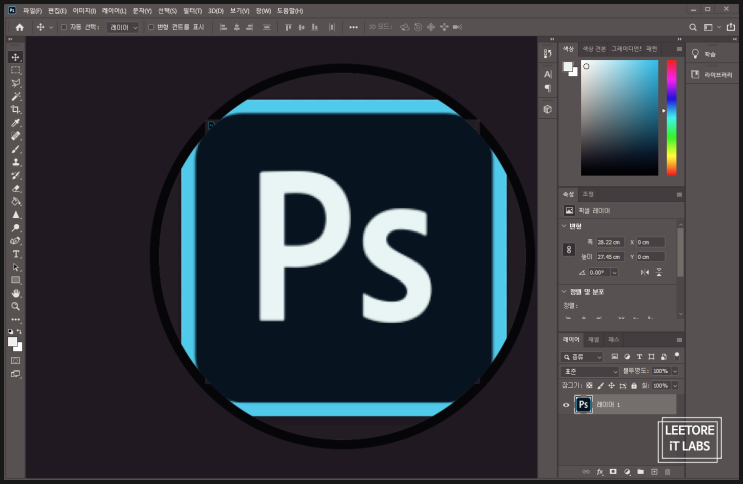Select the Magic Wand tool
Viewport: 743px width, 484px height.
(x=16, y=97)
